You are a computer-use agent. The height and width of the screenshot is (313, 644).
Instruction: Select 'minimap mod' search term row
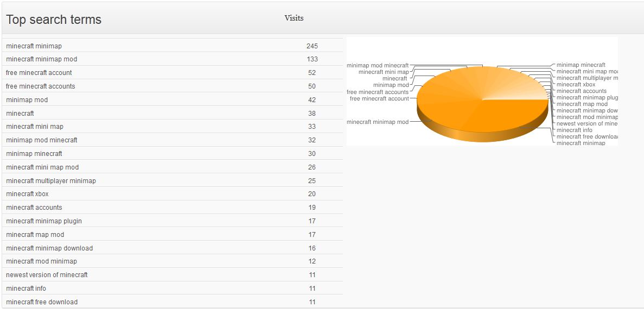[172, 99]
